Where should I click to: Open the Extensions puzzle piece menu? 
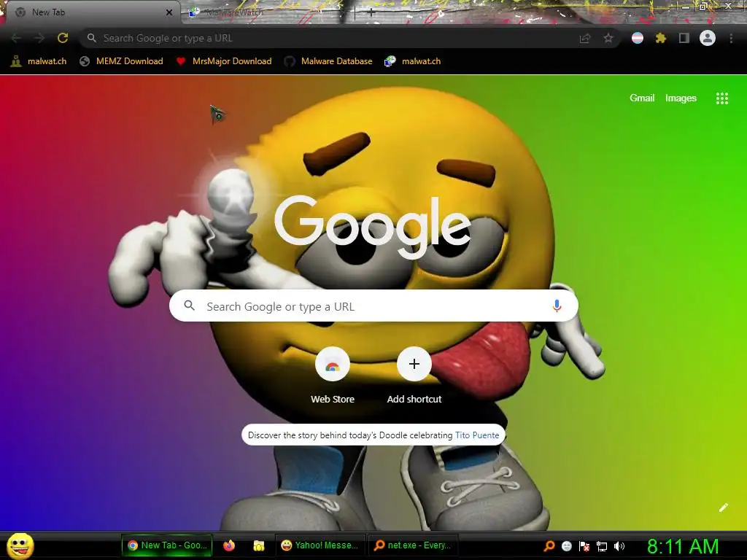(661, 38)
